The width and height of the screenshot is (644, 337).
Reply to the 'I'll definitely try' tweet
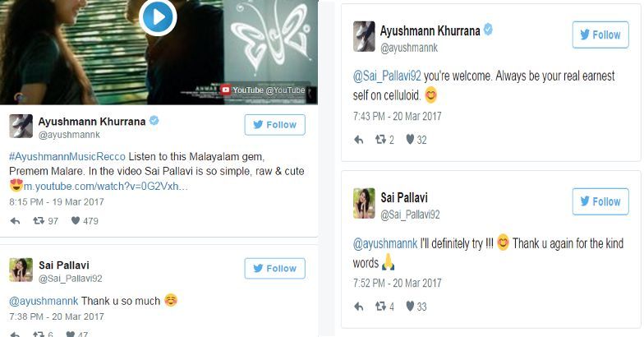[x=358, y=307]
